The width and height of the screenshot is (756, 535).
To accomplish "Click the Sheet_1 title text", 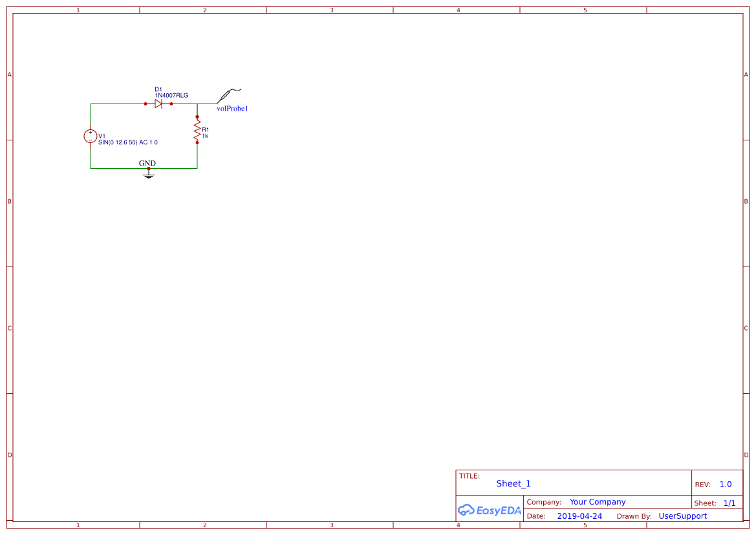I will pyautogui.click(x=513, y=483).
